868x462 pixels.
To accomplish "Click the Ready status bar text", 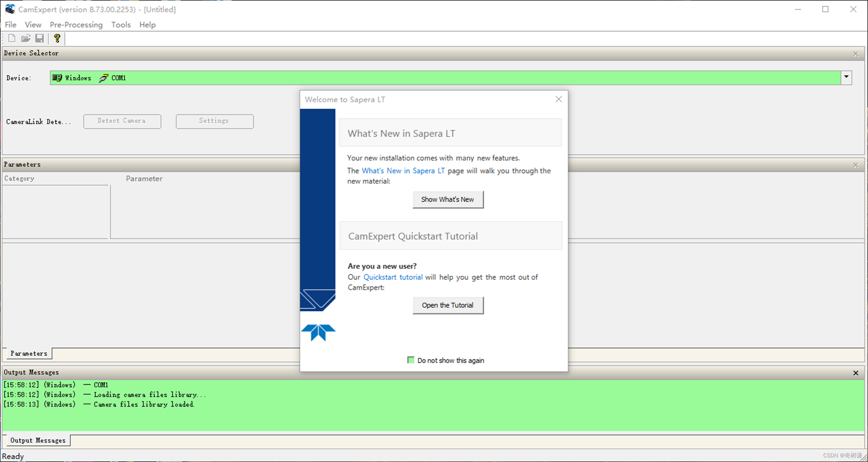I will tap(13, 456).
